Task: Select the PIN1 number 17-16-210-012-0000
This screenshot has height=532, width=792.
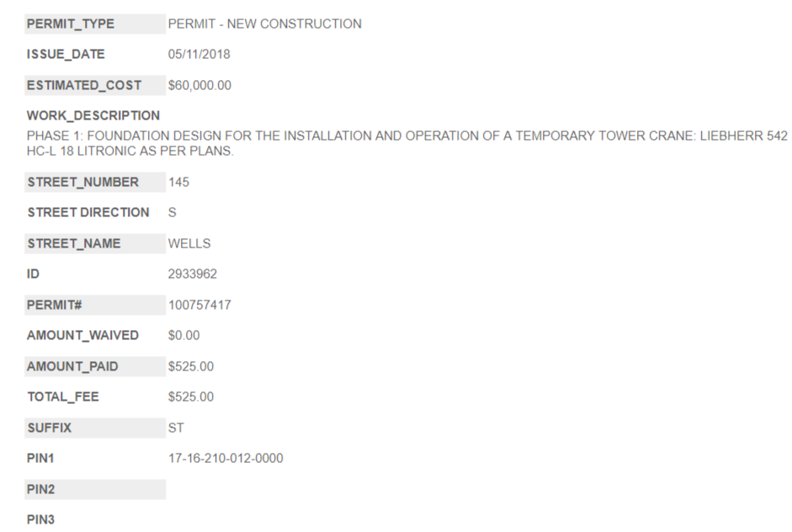Action: pyautogui.click(x=226, y=459)
